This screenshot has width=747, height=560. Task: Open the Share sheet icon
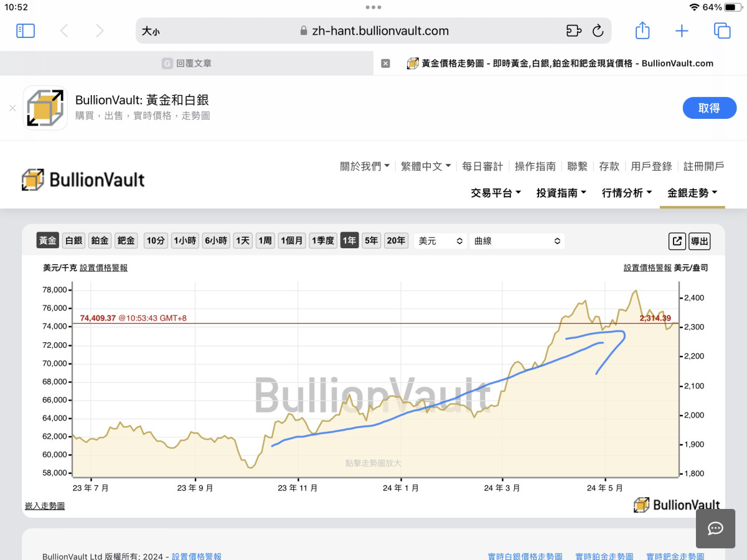click(x=642, y=30)
